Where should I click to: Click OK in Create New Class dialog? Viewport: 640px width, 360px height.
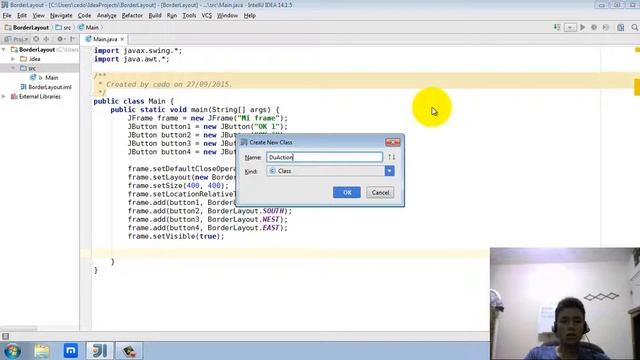[x=347, y=192]
